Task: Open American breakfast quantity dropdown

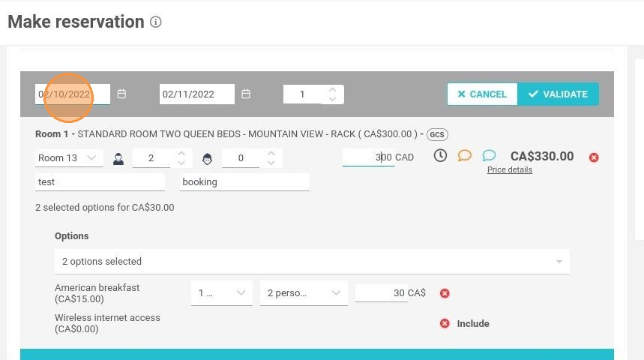Action: click(222, 293)
